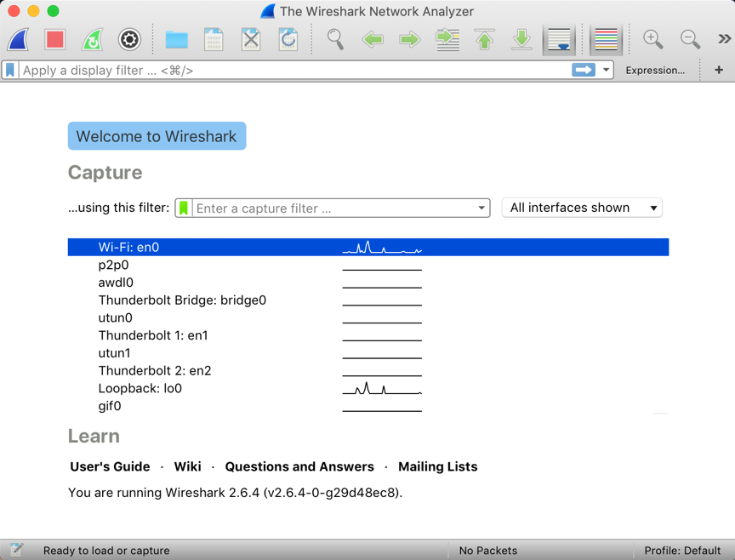Open capture filter bookmark (green icon)
Screen dimensions: 735x560
click(x=184, y=208)
